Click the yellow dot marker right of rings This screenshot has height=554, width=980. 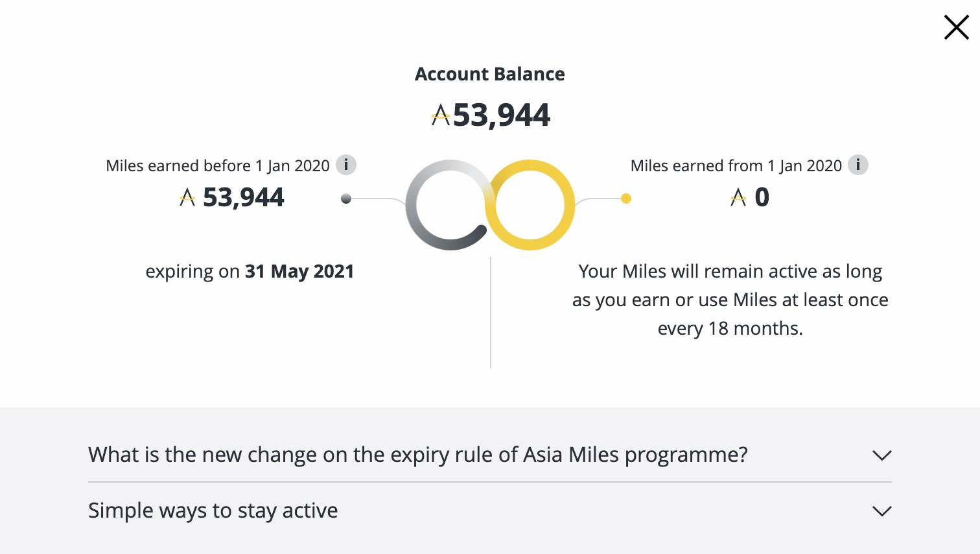[626, 199]
